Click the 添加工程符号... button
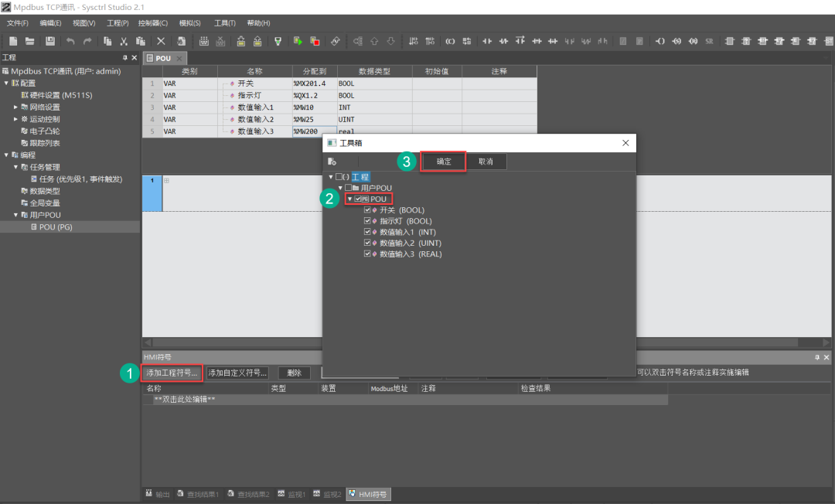Image resolution: width=835 pixels, height=504 pixels. (x=172, y=373)
